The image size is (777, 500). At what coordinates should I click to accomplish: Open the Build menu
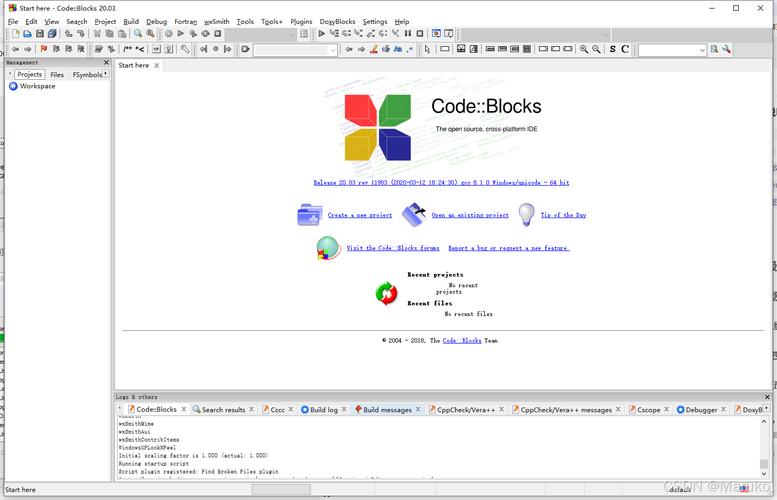131,21
